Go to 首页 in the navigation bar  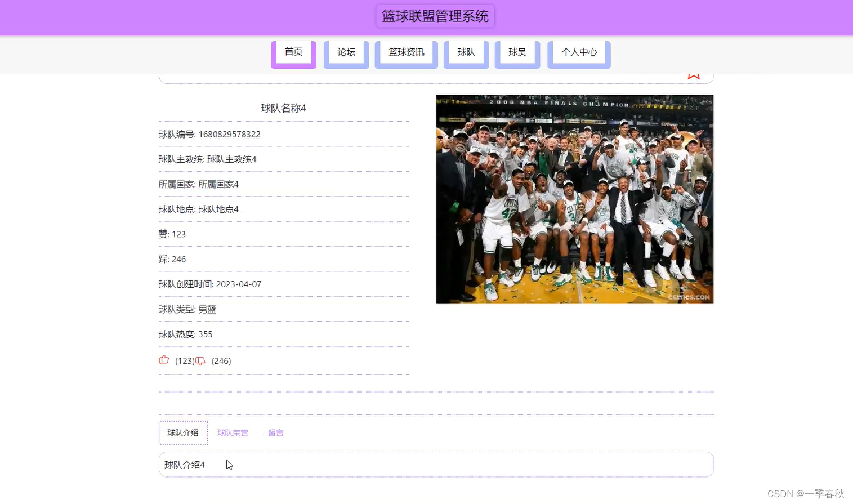[293, 52]
